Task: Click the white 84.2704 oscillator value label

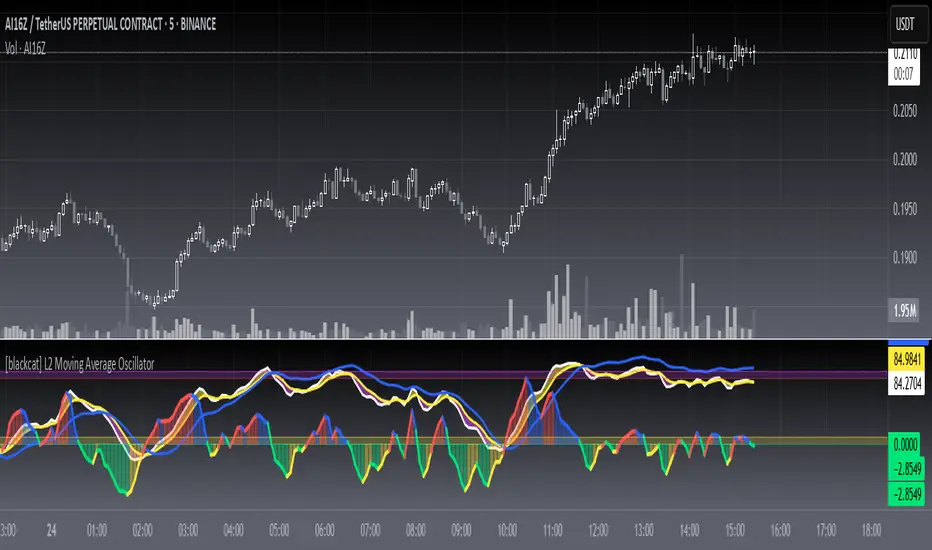Action: coord(906,384)
